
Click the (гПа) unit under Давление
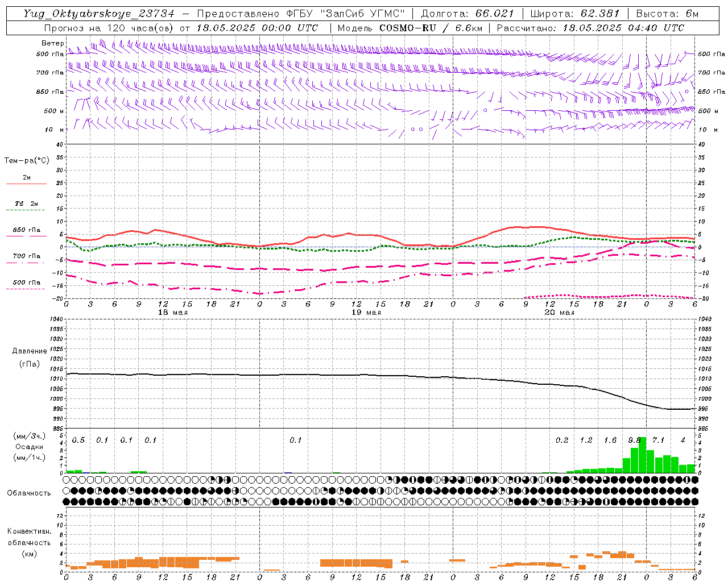pos(30,364)
